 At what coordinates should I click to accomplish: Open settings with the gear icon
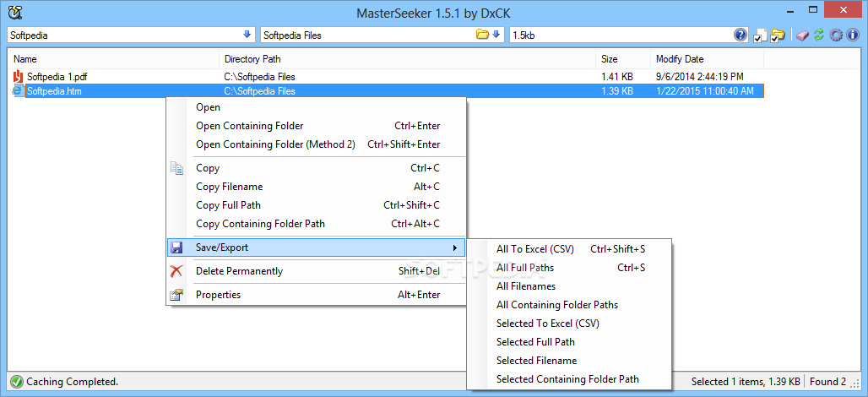click(836, 35)
